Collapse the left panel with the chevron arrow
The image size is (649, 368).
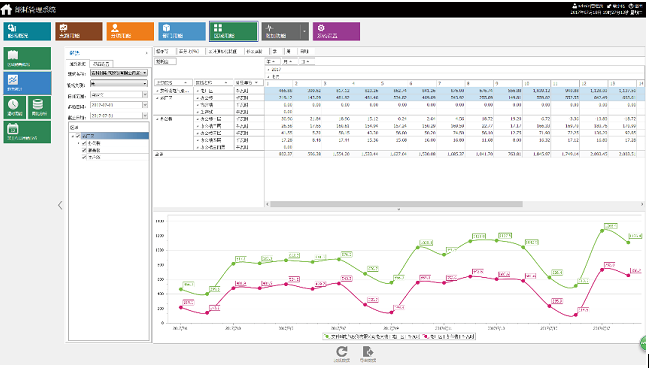pyautogui.click(x=60, y=205)
